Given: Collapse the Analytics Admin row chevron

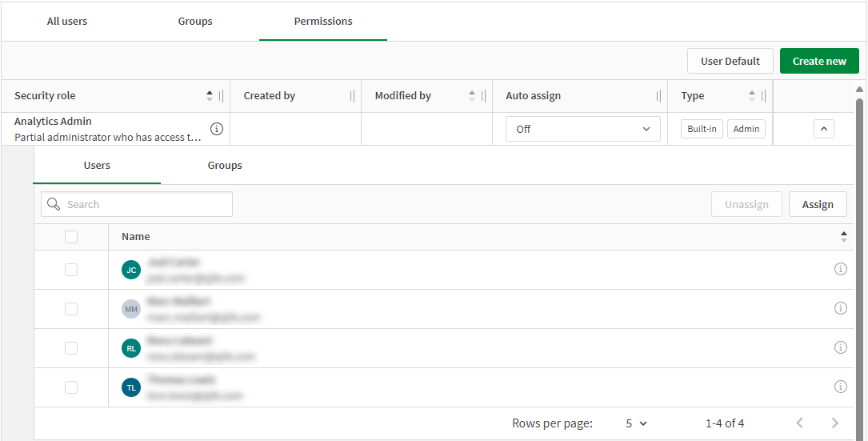Looking at the screenshot, I should pyautogui.click(x=823, y=128).
